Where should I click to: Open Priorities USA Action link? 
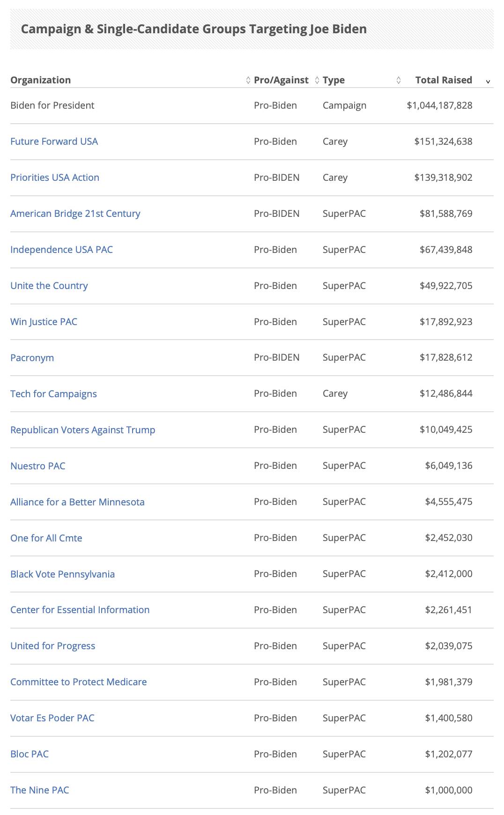(x=55, y=178)
